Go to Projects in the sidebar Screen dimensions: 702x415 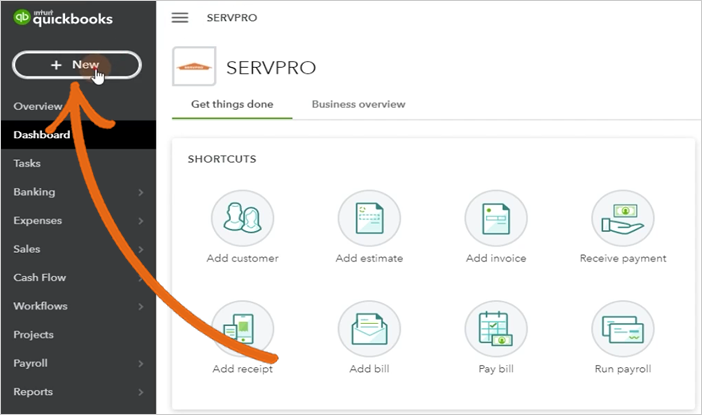pyautogui.click(x=33, y=335)
